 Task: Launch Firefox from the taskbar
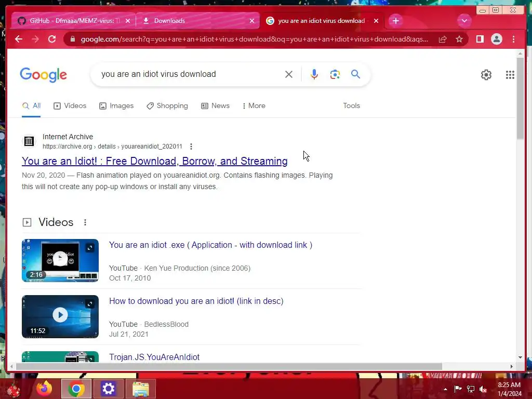point(44,389)
